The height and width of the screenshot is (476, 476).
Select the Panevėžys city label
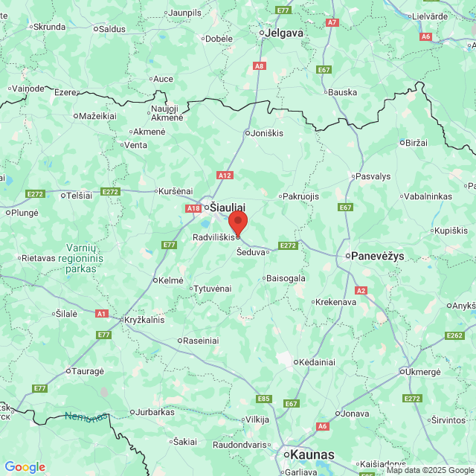(377, 256)
